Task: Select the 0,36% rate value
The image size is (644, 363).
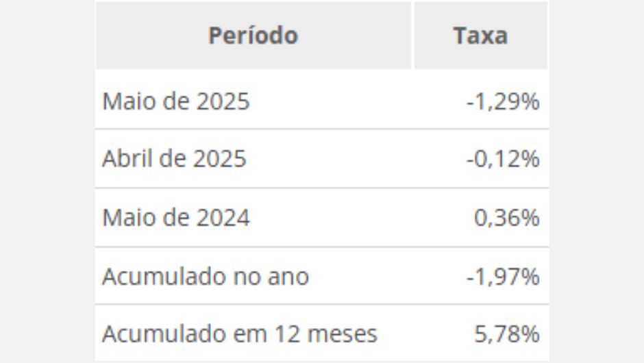Action: [507, 218]
